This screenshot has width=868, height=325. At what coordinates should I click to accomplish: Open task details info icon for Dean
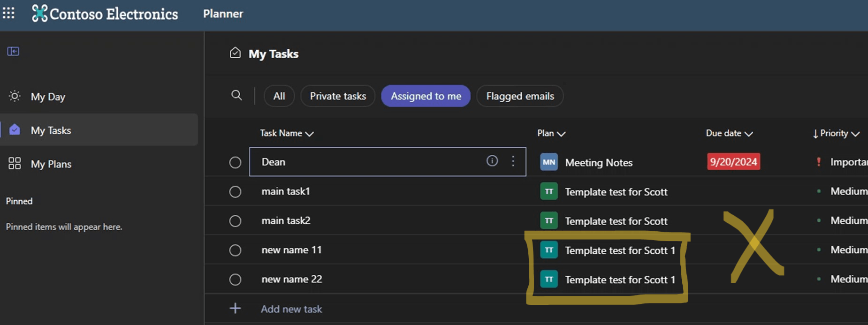click(x=492, y=161)
